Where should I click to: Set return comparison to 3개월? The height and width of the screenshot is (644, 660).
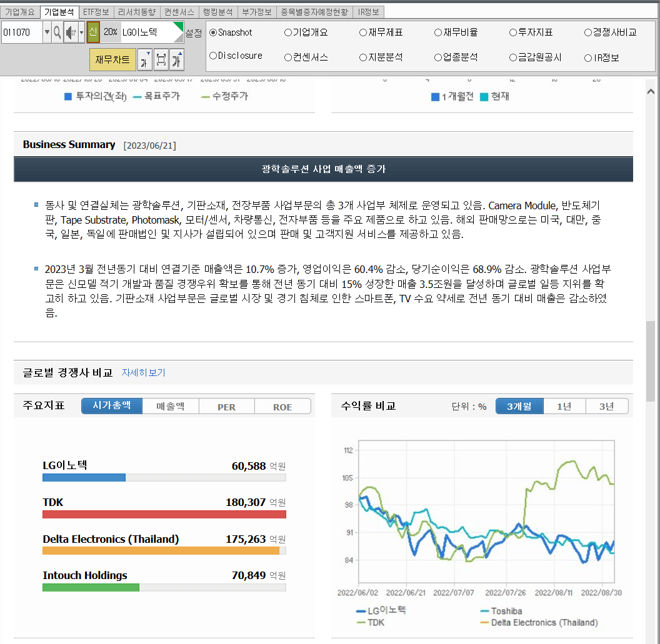click(519, 407)
